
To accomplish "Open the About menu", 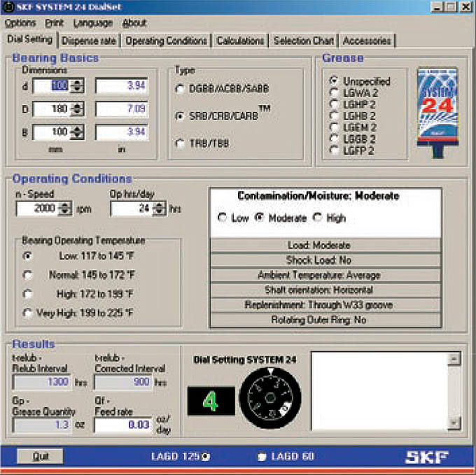I will [134, 23].
